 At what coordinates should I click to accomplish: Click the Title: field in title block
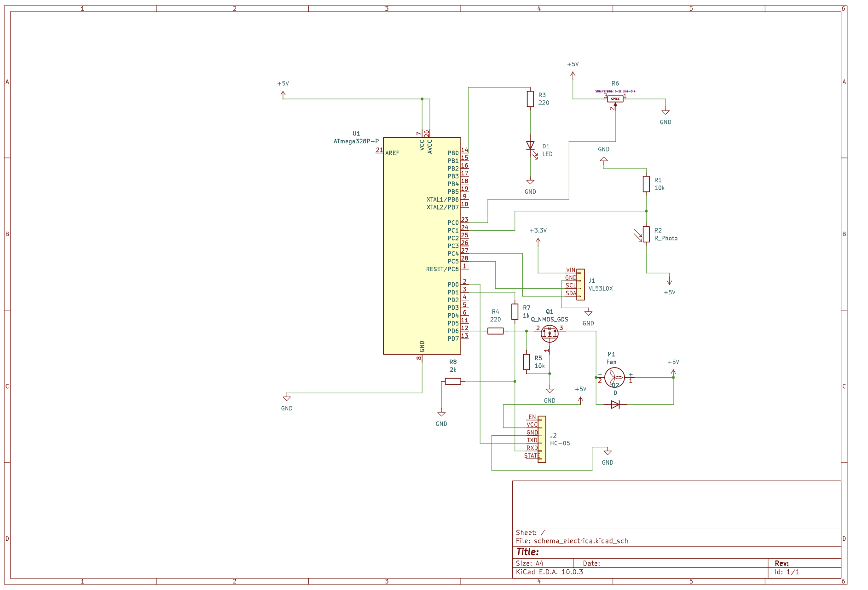click(x=527, y=552)
